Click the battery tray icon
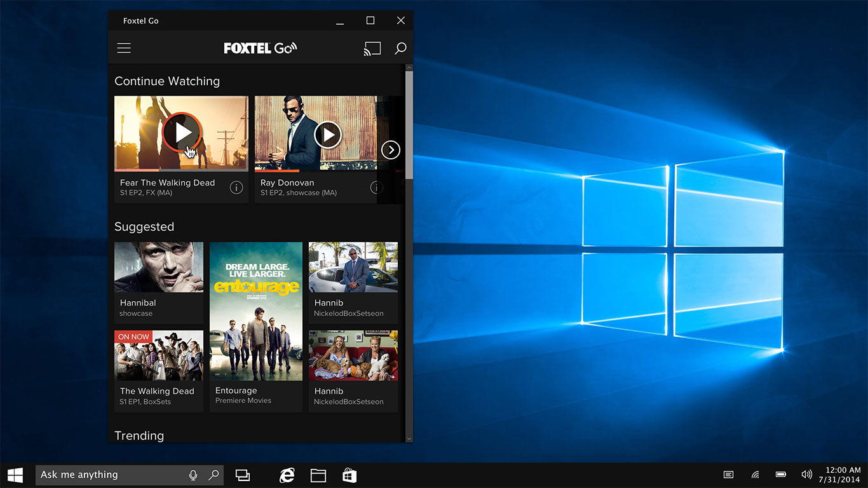 (x=781, y=475)
